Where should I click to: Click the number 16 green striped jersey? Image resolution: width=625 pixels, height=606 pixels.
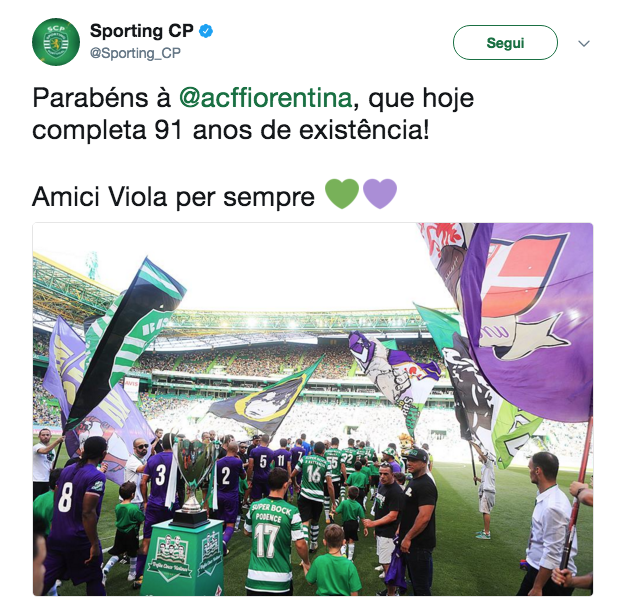tap(315, 476)
